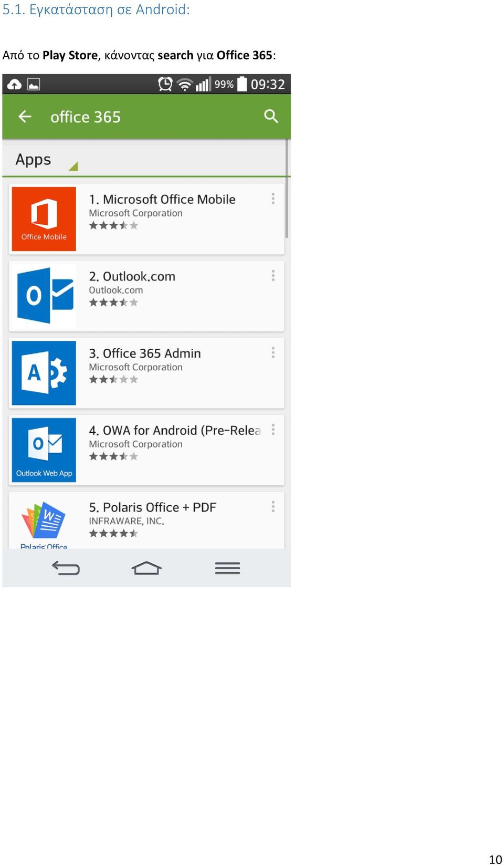Click star rating of Outlook.com
The width and height of the screenshot is (504, 865).
pos(113,303)
